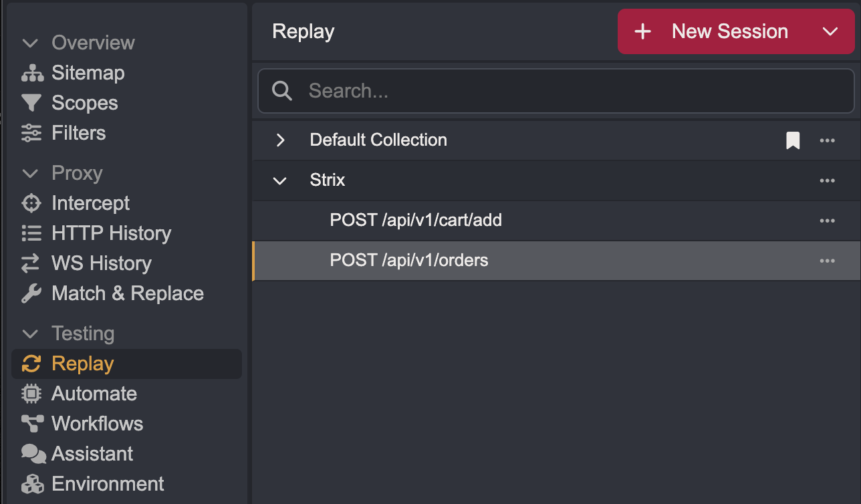Open the Intercept page
Screen dimensions: 861x504
pos(91,203)
